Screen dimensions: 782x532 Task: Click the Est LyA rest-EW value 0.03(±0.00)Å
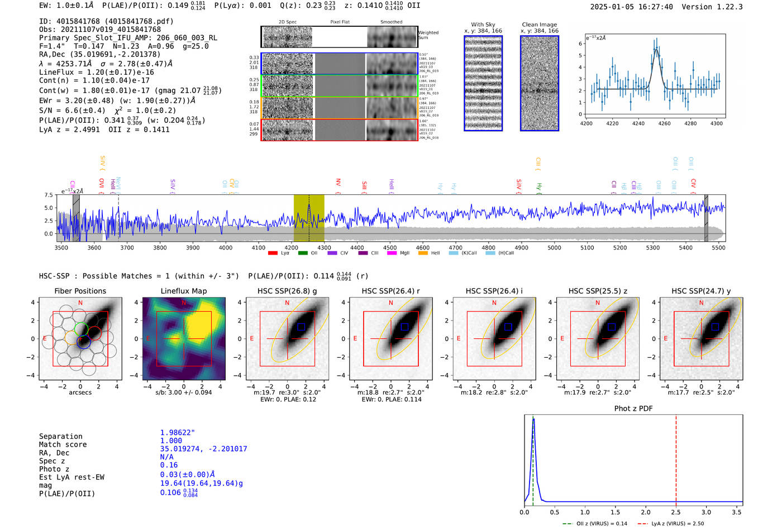click(x=188, y=475)
